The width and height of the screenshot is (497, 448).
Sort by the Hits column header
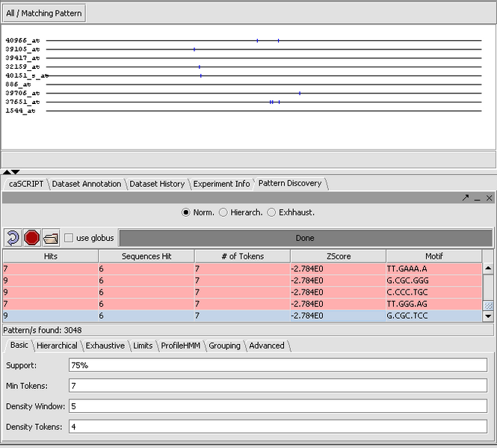click(51, 256)
